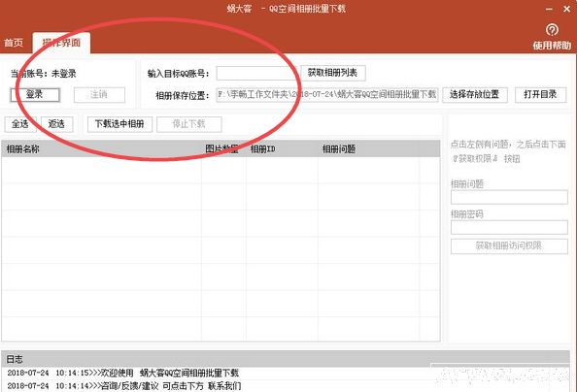Click 获取相册列表 button
Viewport: 577px width, 392px height.
332,73
